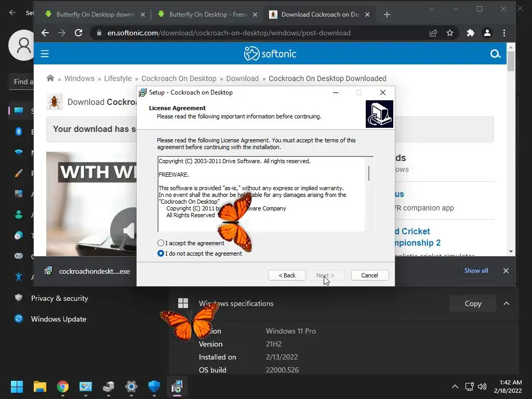532x399 pixels.
Task: Go to Softonic home breadcrumb icon
Action: pos(50,78)
